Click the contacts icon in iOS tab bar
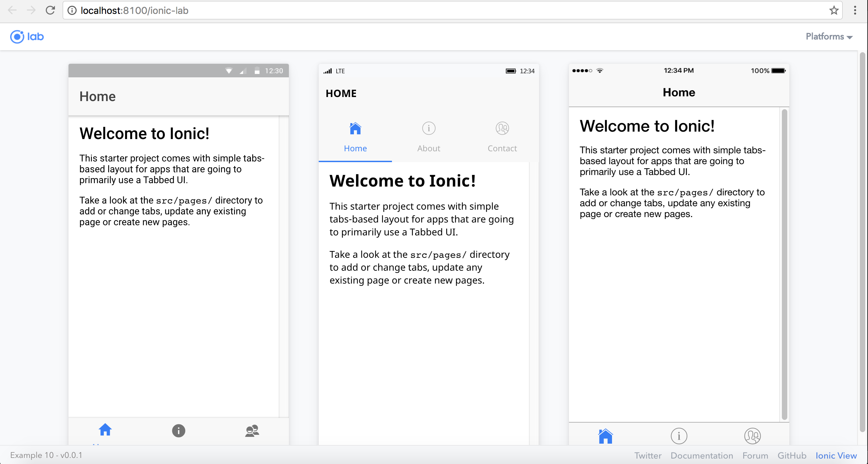The width and height of the screenshot is (868, 464). click(x=752, y=436)
